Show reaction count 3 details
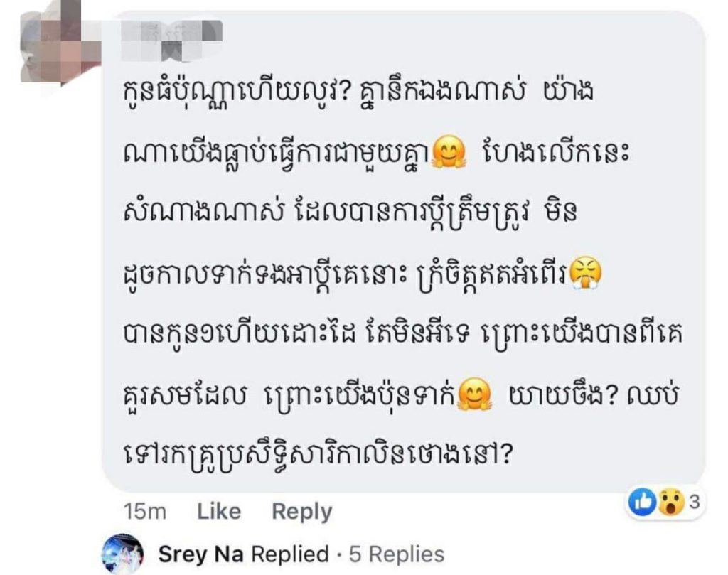The width and height of the screenshot is (728, 575). (695, 502)
